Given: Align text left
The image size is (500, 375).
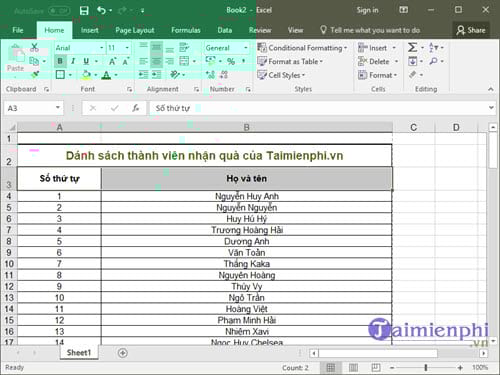Looking at the screenshot, I should (x=143, y=61).
